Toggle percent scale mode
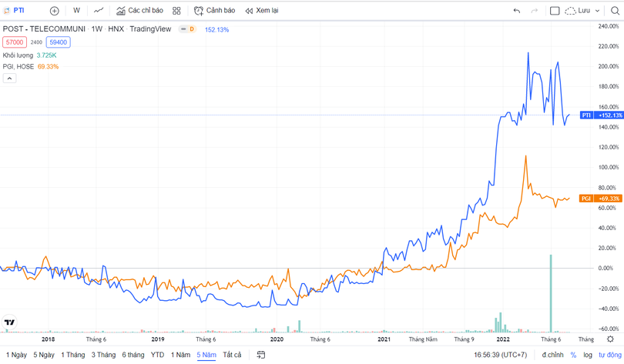The height and width of the screenshot is (364, 624). click(x=573, y=355)
